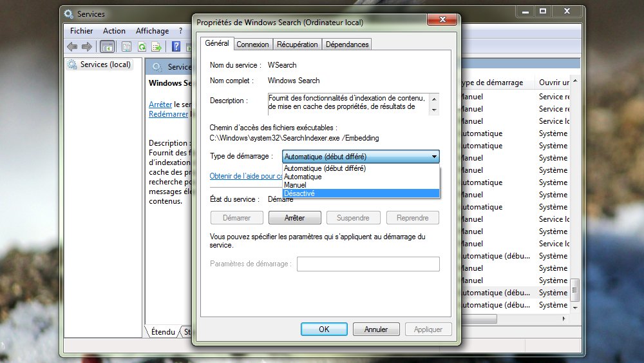This screenshot has height=363, width=644.
Task: Select Désactivé in the startup type list
Action: coord(361,193)
